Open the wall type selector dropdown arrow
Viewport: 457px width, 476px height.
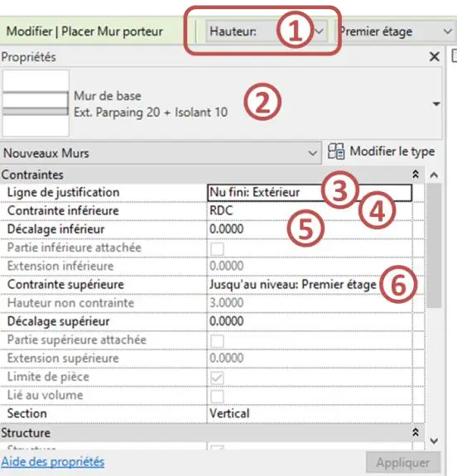tap(436, 103)
